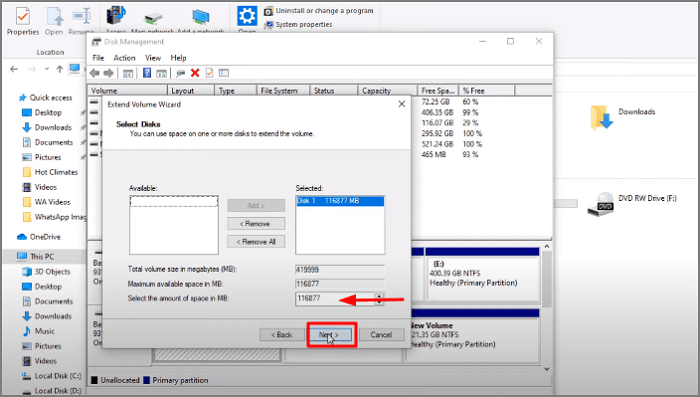Click Uninstall or change a program
The image size is (700, 397).
coord(319,11)
